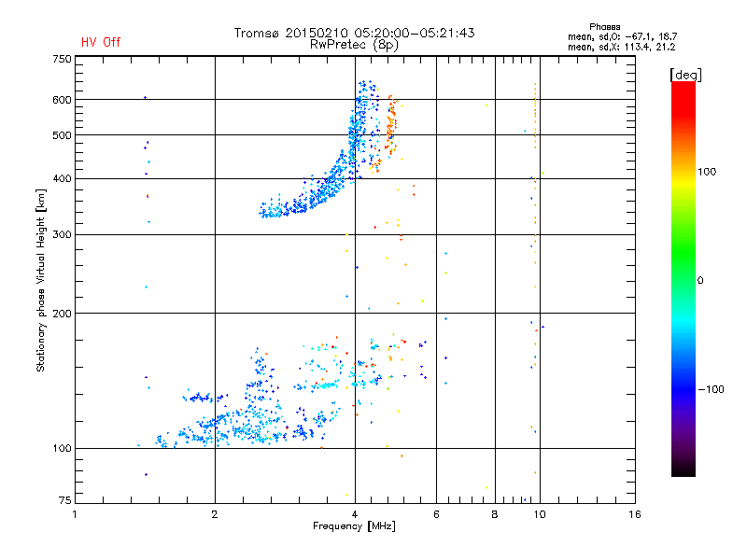Click the x-axis label 6
Viewport: 747px width, 560px height.
pos(436,514)
